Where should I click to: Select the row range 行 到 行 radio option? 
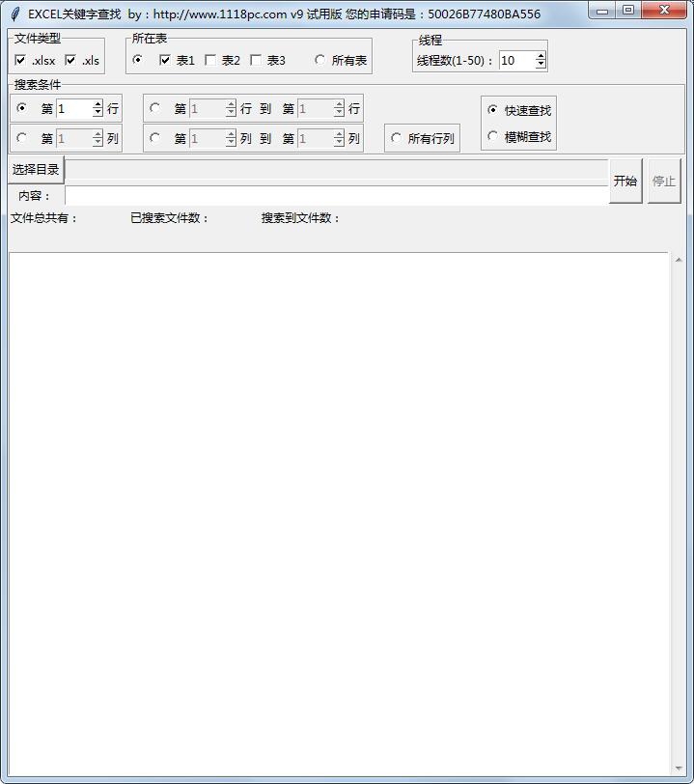pyautogui.click(x=155, y=107)
